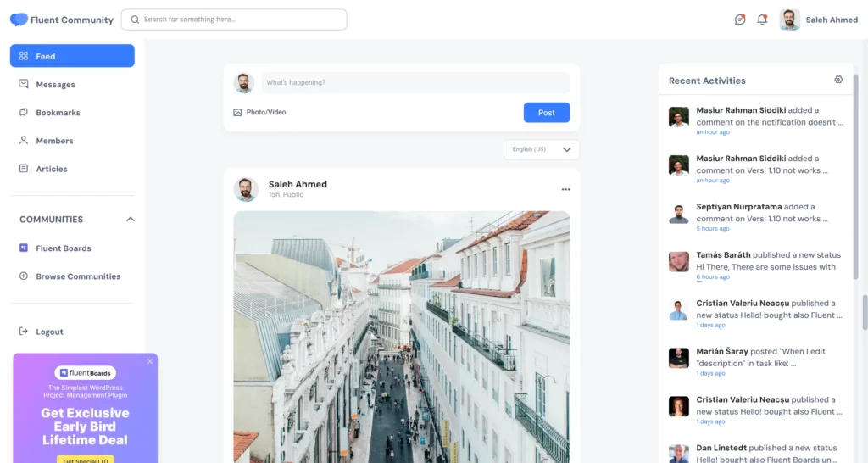Open Tamás Baráth's new status activity

coord(755,265)
